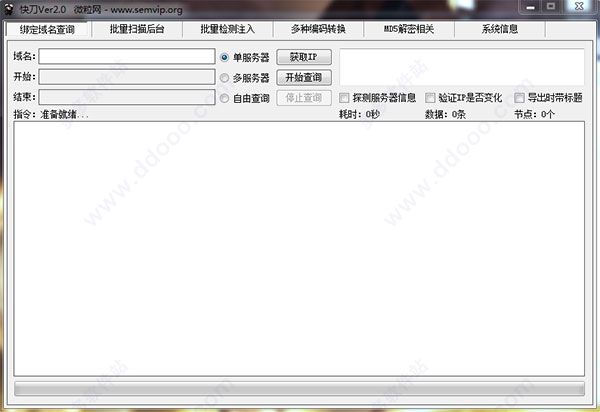This screenshot has width=600, height=412.
Task: Switch to the 系统信息 tab
Action: point(500,29)
